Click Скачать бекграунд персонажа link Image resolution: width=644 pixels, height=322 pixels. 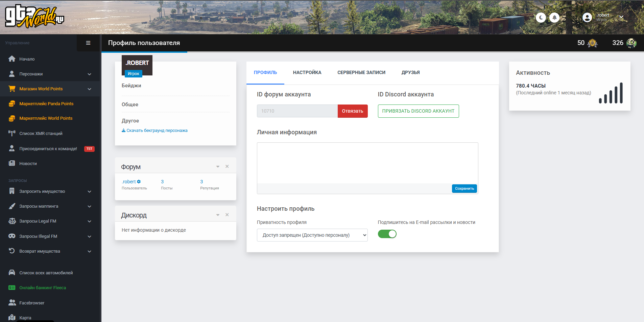pyautogui.click(x=154, y=130)
